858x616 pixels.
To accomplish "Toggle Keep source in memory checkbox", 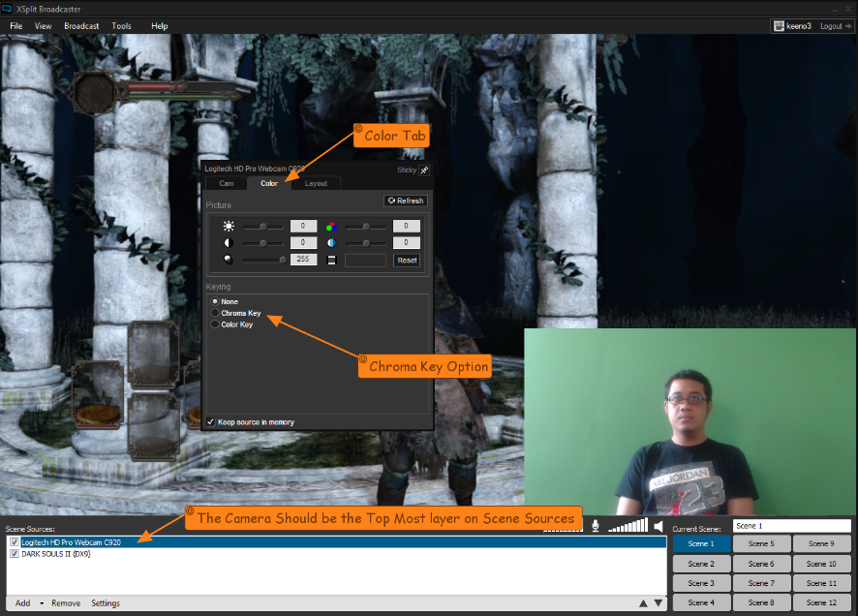I will (211, 421).
